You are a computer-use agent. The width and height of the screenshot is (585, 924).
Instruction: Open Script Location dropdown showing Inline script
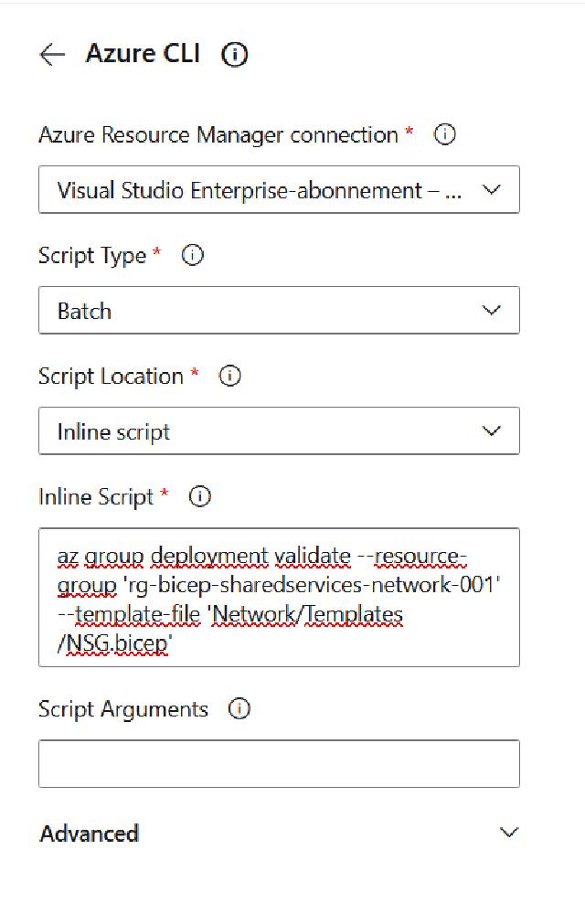coord(261,431)
